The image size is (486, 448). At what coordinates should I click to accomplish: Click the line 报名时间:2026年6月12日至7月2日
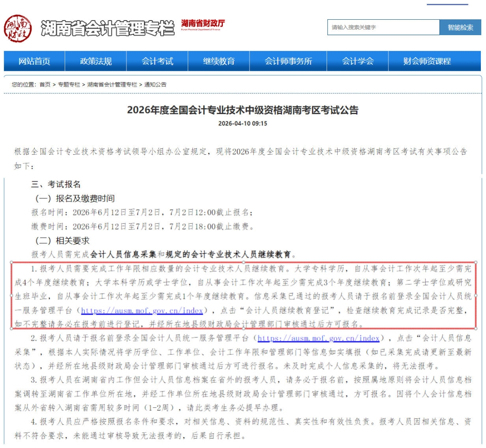click(142, 212)
